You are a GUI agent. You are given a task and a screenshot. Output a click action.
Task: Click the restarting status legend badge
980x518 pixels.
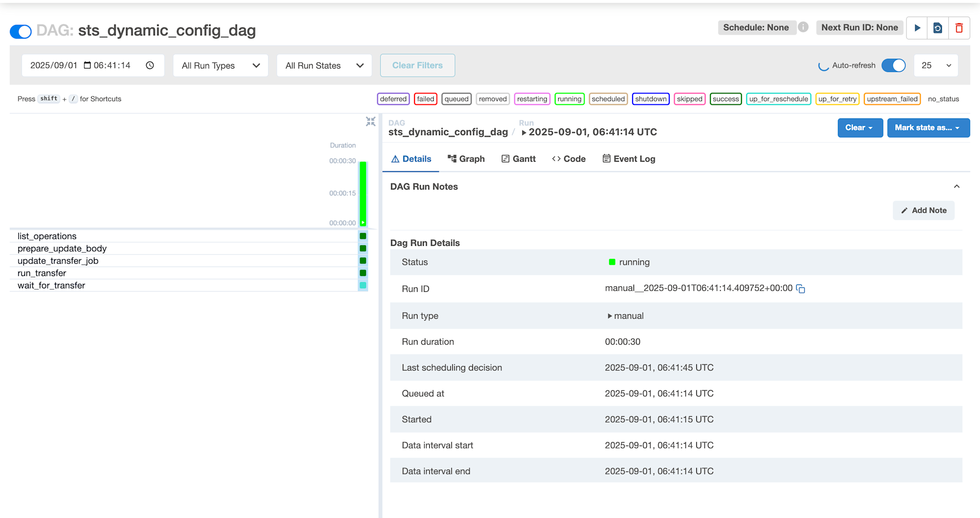(532, 99)
